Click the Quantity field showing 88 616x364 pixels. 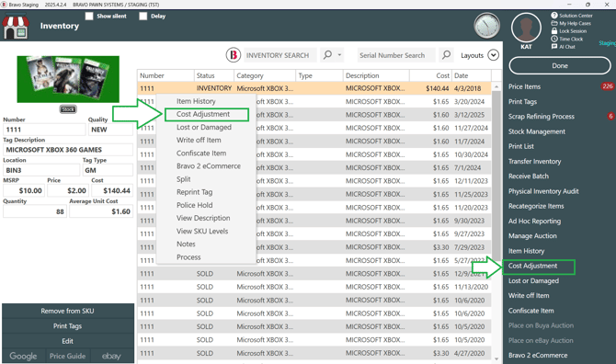click(x=35, y=211)
